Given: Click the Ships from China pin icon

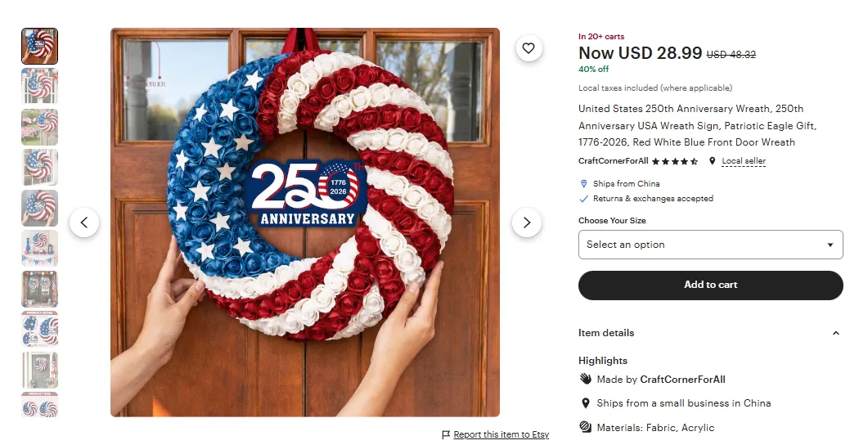Looking at the screenshot, I should pos(583,184).
